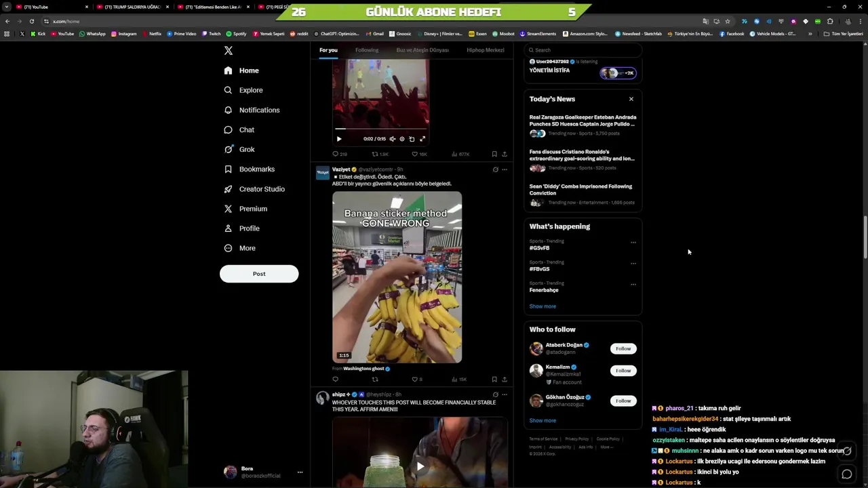The height and width of the screenshot is (488, 868).
Task: Open the Kick bookmark in bookmarks bar
Action: pos(38,34)
